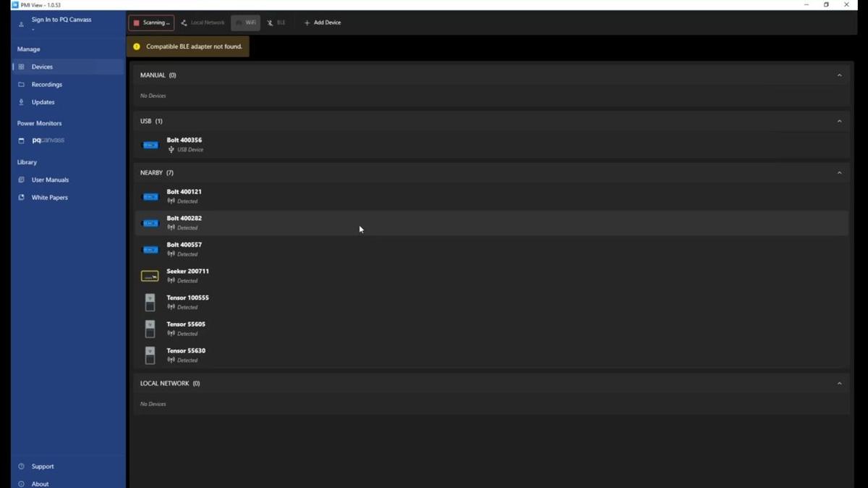The height and width of the screenshot is (488, 868).
Task: Collapse the MANUAL section chevron
Action: pos(839,75)
